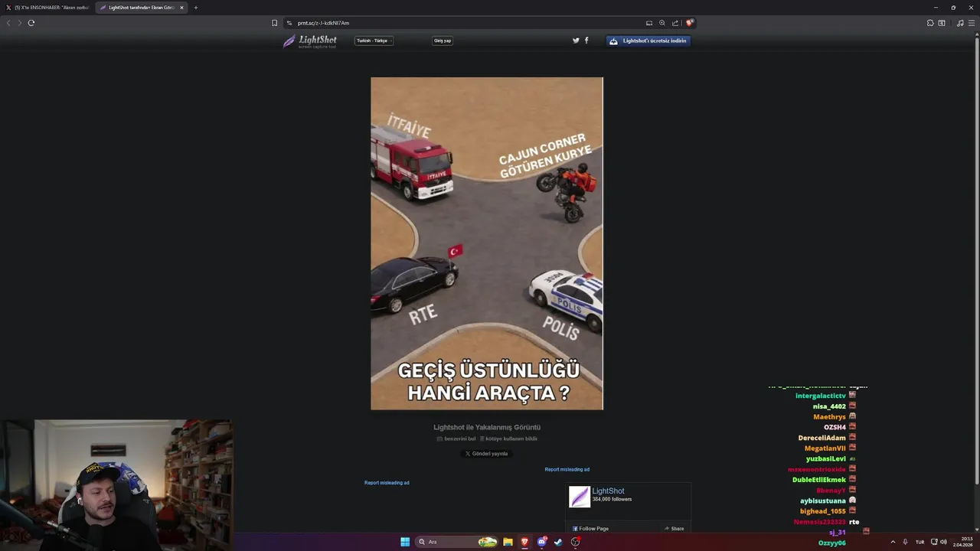Image resolution: width=980 pixels, height=551 pixels.
Task: Go back using the browser back arrow
Action: pyautogui.click(x=8, y=23)
